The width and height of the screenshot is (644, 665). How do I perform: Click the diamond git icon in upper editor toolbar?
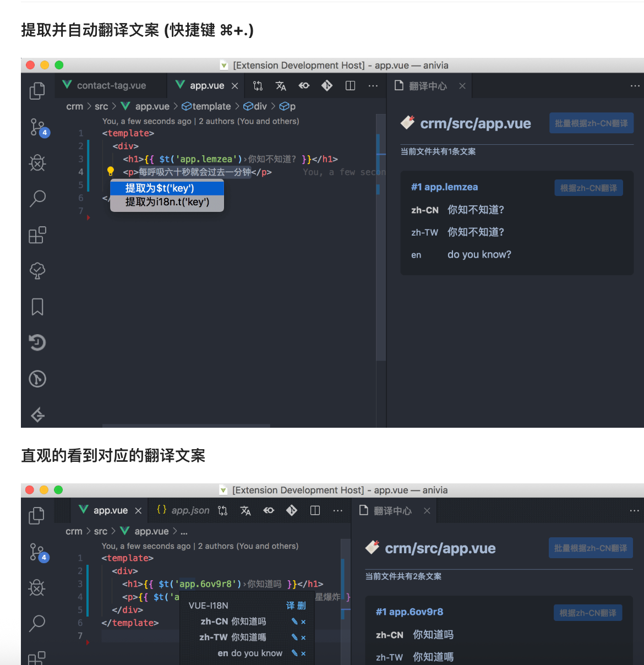327,86
